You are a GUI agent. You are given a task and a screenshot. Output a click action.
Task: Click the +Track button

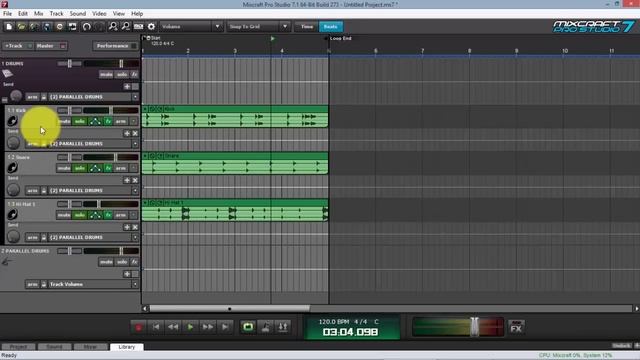tap(17, 46)
